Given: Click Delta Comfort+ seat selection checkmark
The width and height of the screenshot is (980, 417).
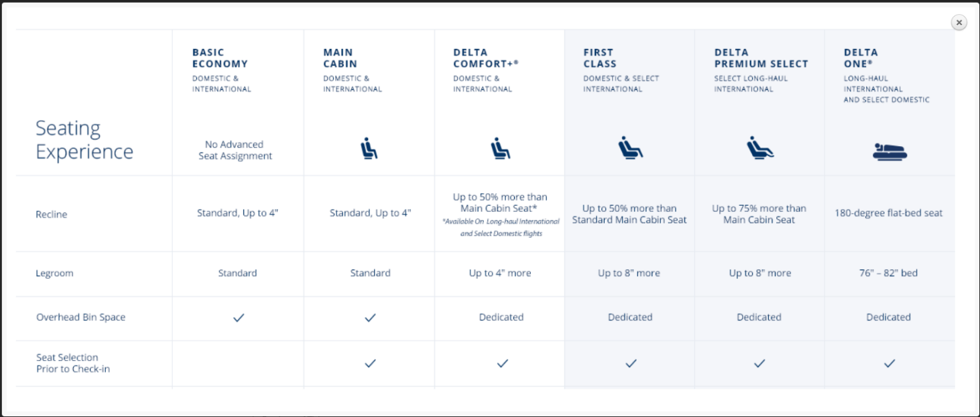Looking at the screenshot, I should [502, 363].
